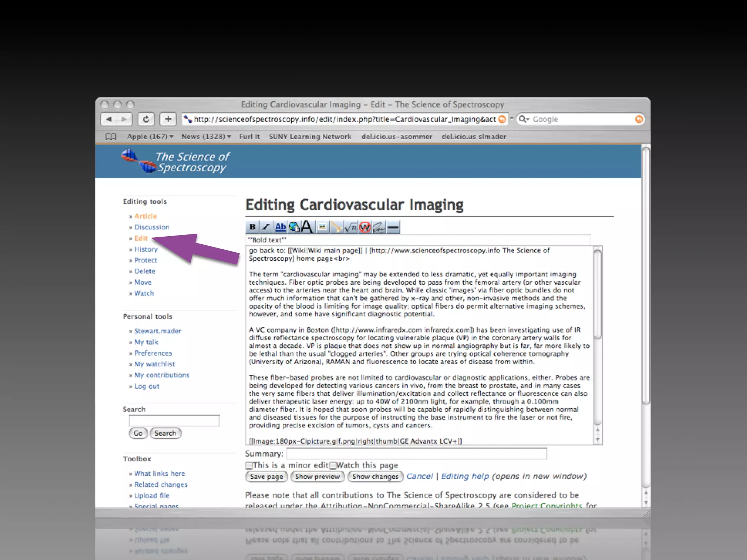The image size is (747, 560).
Task: Insert a horizontal line from the toolbar
Action: click(x=393, y=227)
